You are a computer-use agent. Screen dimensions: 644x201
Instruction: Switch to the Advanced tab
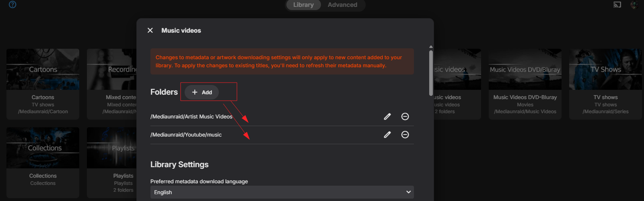coord(342,5)
